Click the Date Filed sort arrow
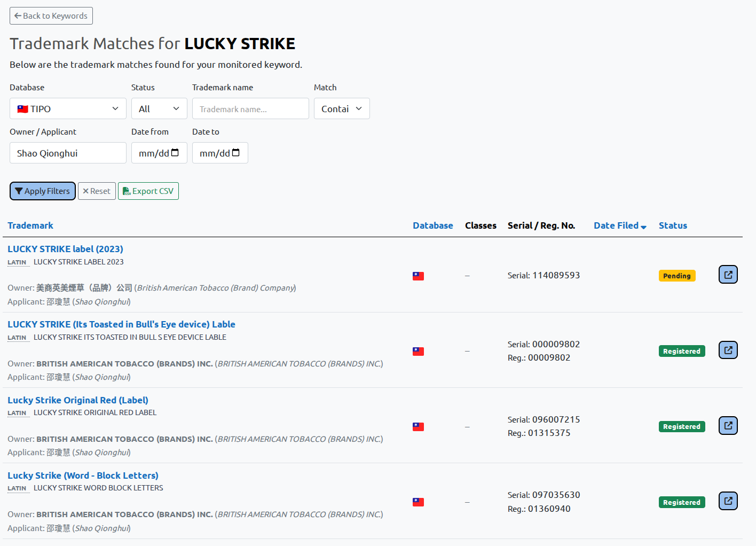Screen dimensions: 756x546 click(643, 227)
